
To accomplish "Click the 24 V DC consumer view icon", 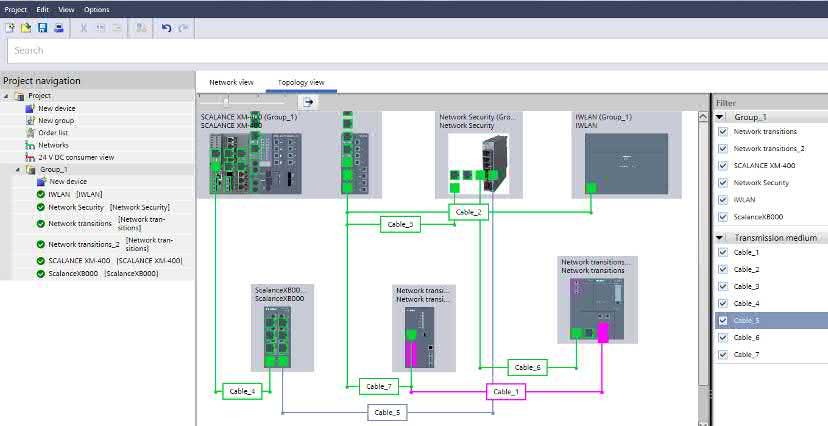I will [x=30, y=157].
